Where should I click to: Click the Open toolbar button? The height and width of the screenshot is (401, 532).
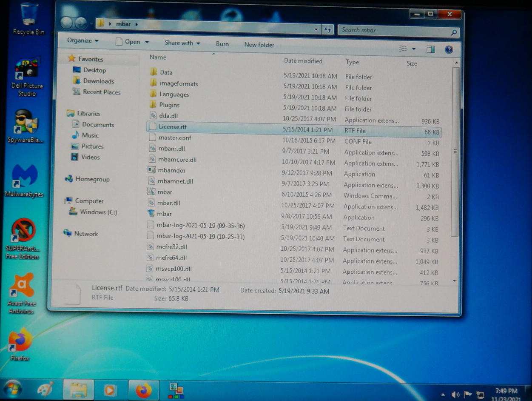(x=128, y=41)
